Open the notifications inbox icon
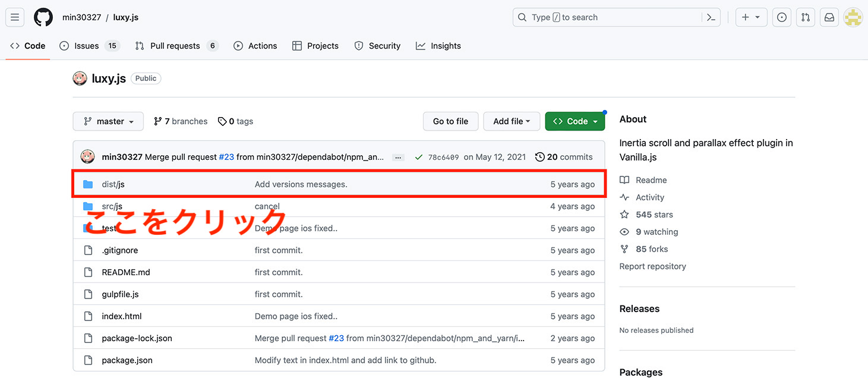868x378 pixels. [829, 17]
